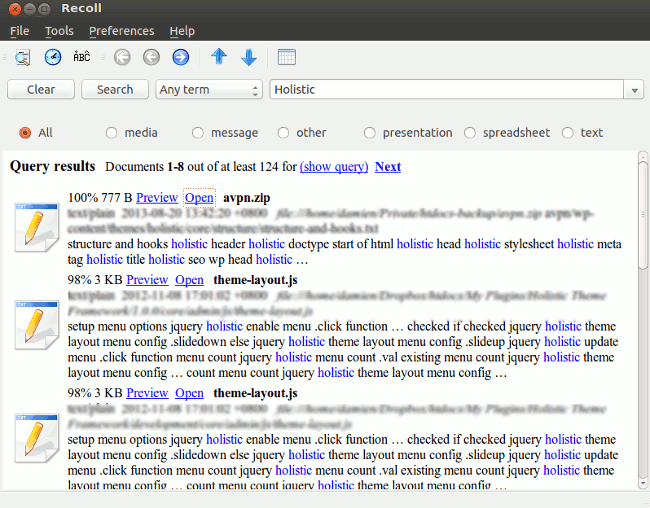Open the ABC term explorer tool
650x508 pixels.
[x=82, y=58]
